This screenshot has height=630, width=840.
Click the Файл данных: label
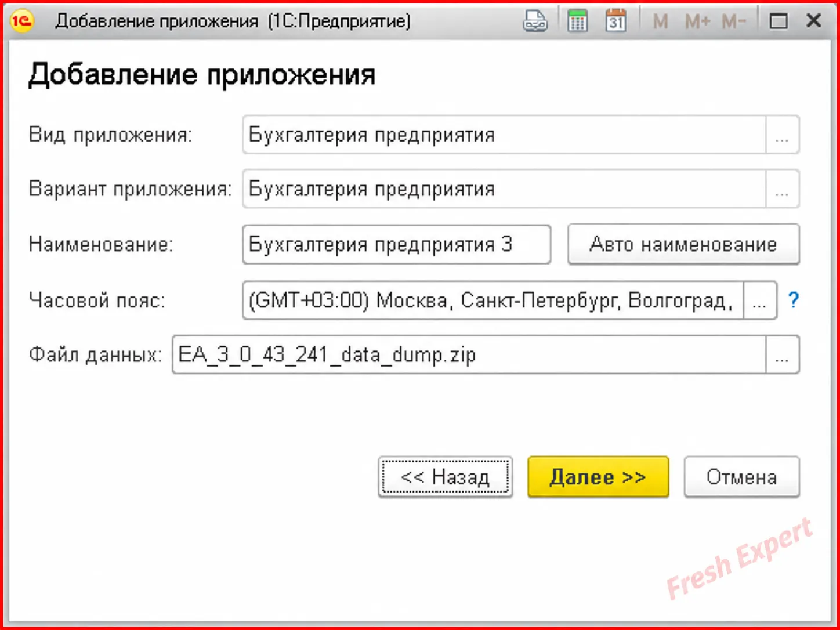(x=95, y=354)
